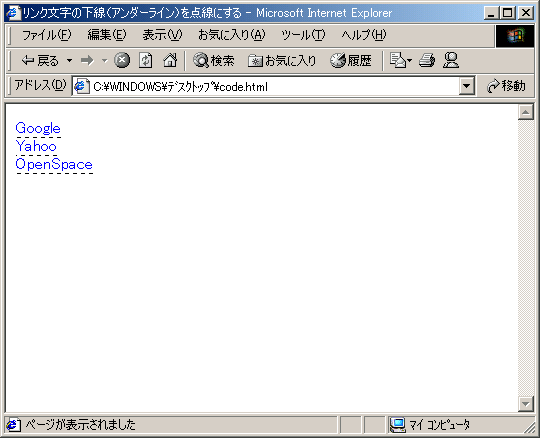Click the Messenger person icon
Image resolution: width=540 pixels, height=438 pixels.
click(451, 61)
